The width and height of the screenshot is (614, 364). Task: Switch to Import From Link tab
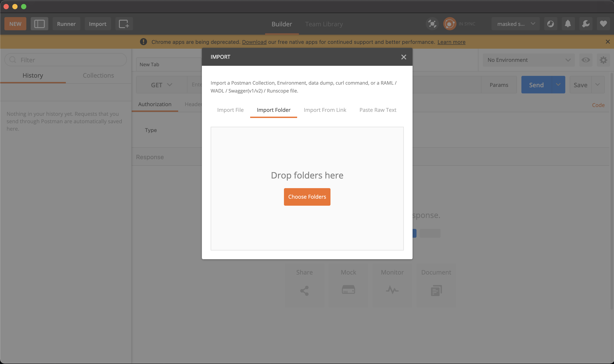click(325, 110)
